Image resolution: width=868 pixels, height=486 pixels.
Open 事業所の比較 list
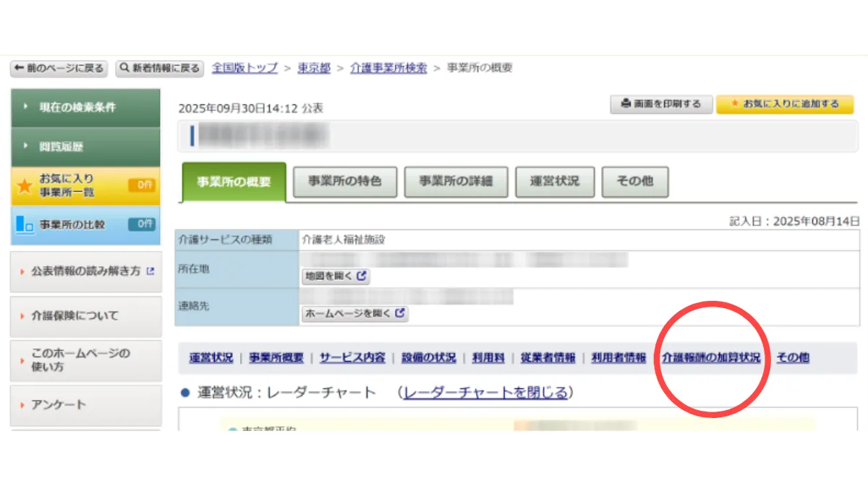click(x=85, y=225)
